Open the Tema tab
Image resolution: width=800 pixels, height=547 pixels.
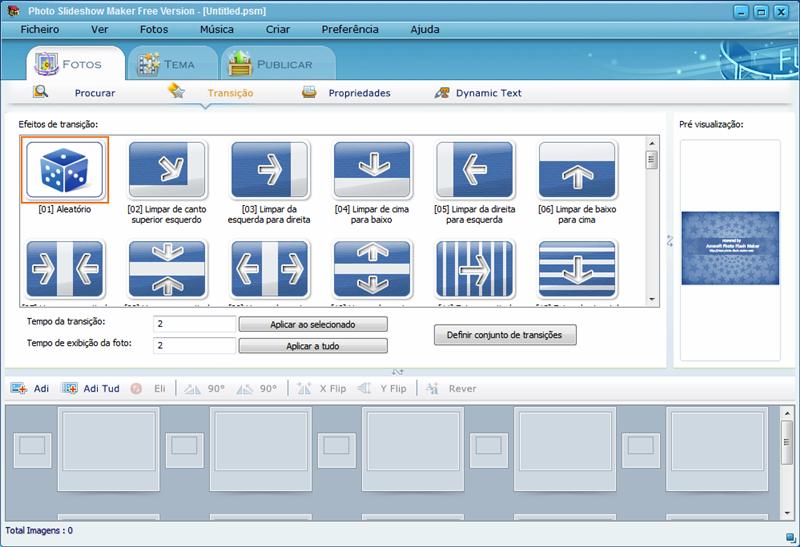tap(168, 64)
